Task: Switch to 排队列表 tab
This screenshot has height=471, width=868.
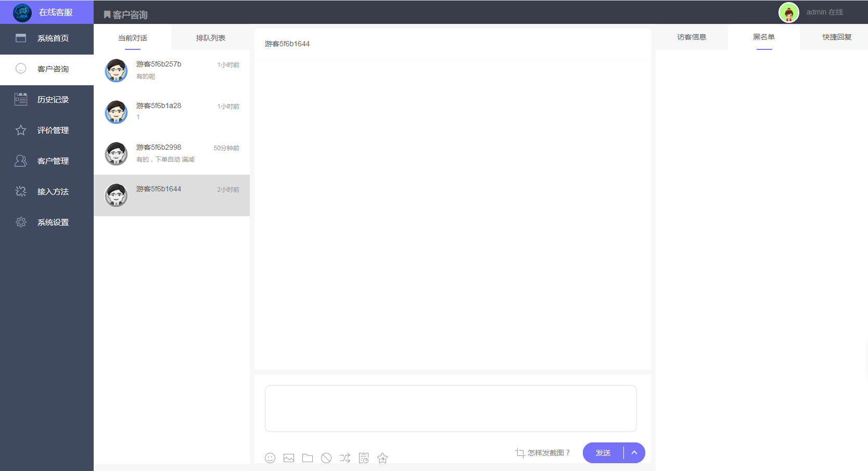Action: [211, 38]
